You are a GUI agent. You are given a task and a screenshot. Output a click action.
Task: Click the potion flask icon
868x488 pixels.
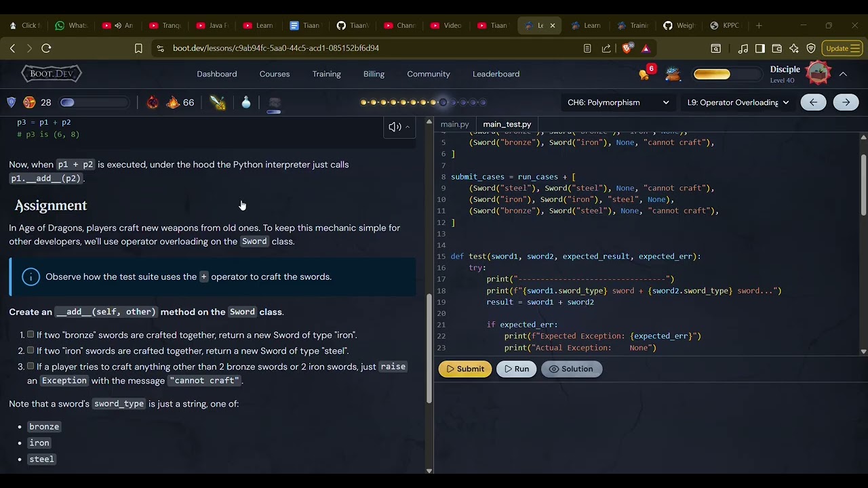[x=246, y=102]
